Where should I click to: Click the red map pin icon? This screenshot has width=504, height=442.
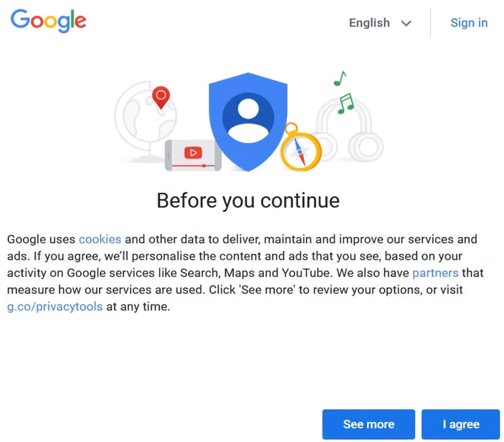(161, 97)
